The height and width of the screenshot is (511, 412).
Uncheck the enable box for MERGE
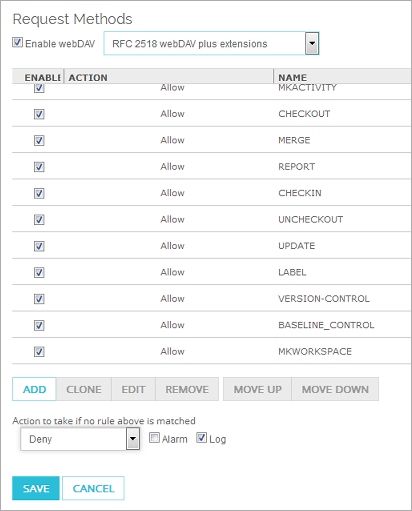pyautogui.click(x=39, y=140)
